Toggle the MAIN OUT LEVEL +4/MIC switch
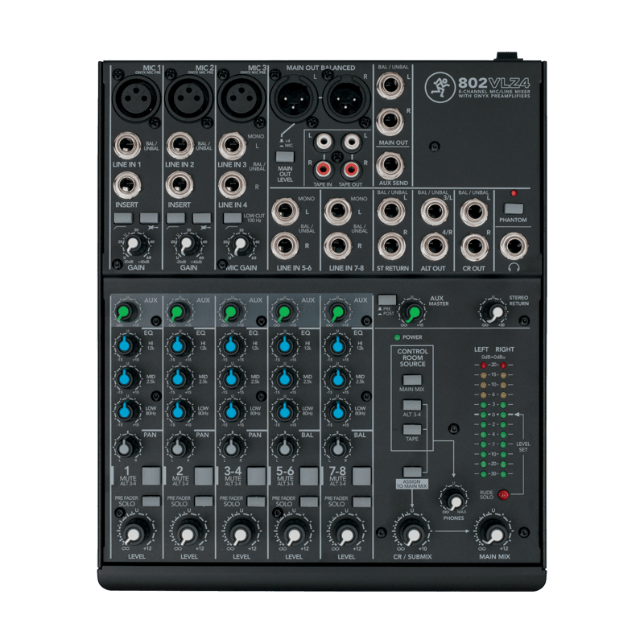 point(285,157)
